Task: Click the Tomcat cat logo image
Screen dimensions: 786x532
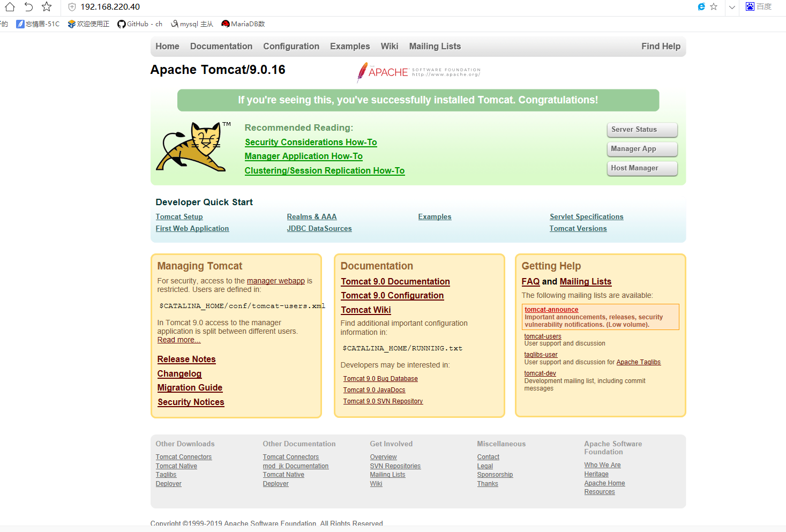Action: click(193, 146)
